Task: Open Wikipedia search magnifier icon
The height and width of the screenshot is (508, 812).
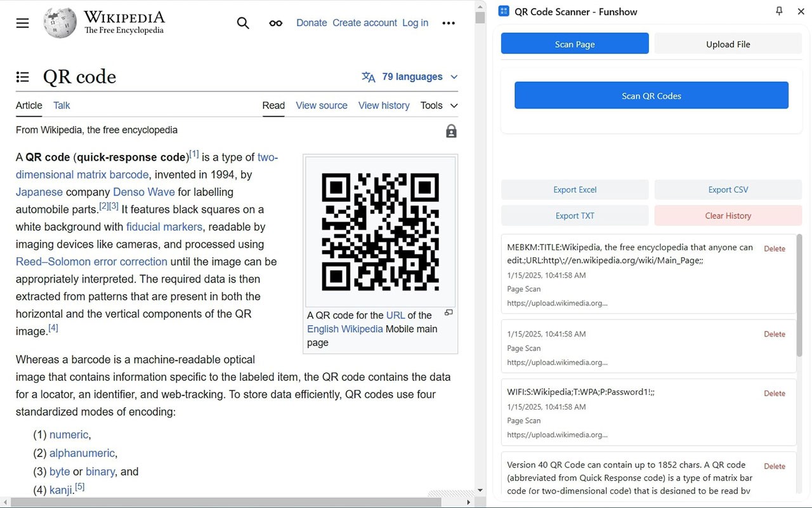Action: click(x=243, y=23)
